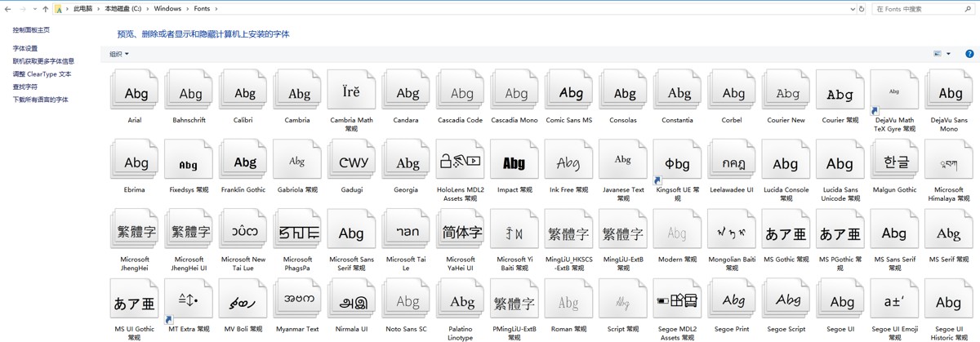
Task: Select the Fixedsys font icon
Action: coord(189,160)
